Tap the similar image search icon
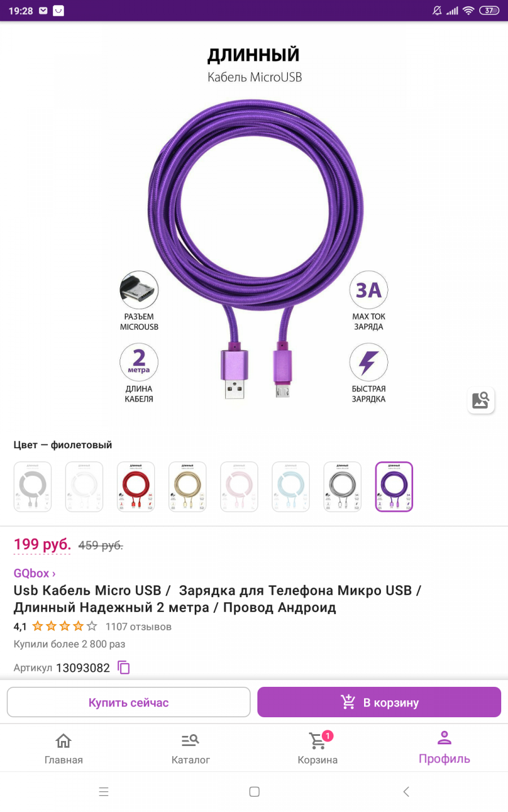The width and height of the screenshot is (508, 812). pyautogui.click(x=481, y=400)
